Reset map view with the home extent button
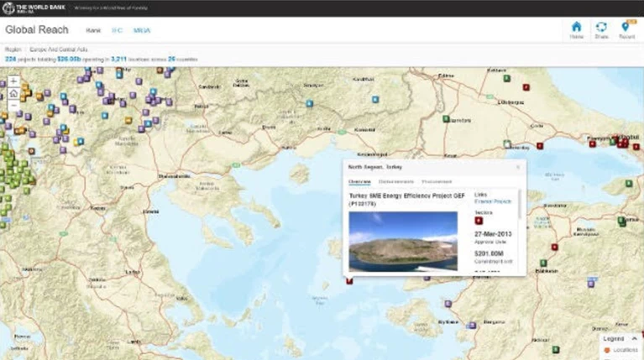This screenshot has width=644, height=360. click(13, 93)
